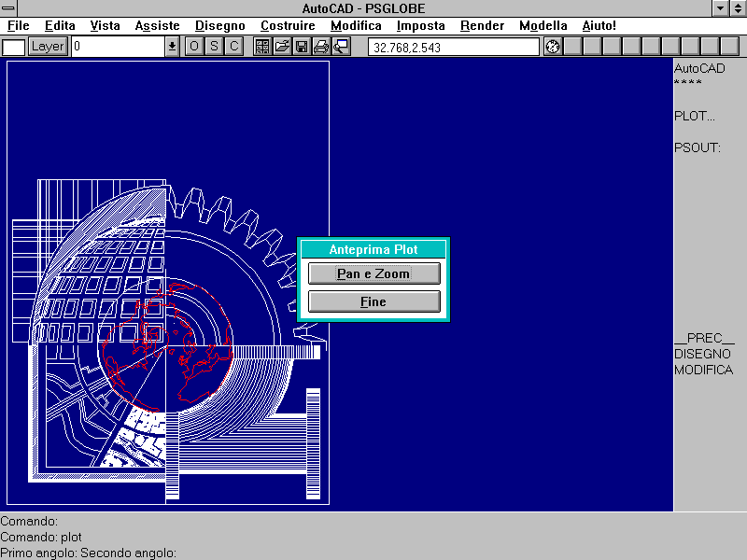Open the Costruire menu
This screenshot has height=560, width=747.
288,26
